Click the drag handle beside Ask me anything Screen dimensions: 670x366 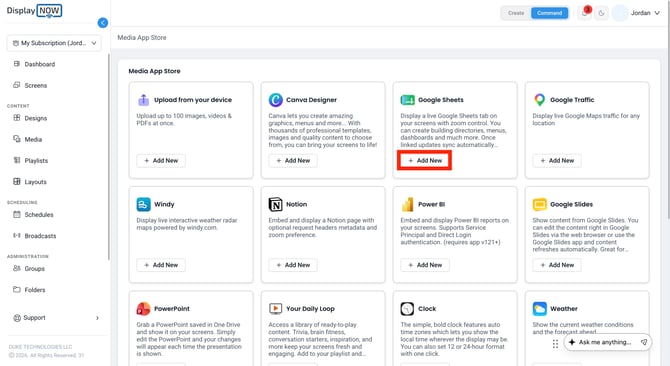pos(555,344)
